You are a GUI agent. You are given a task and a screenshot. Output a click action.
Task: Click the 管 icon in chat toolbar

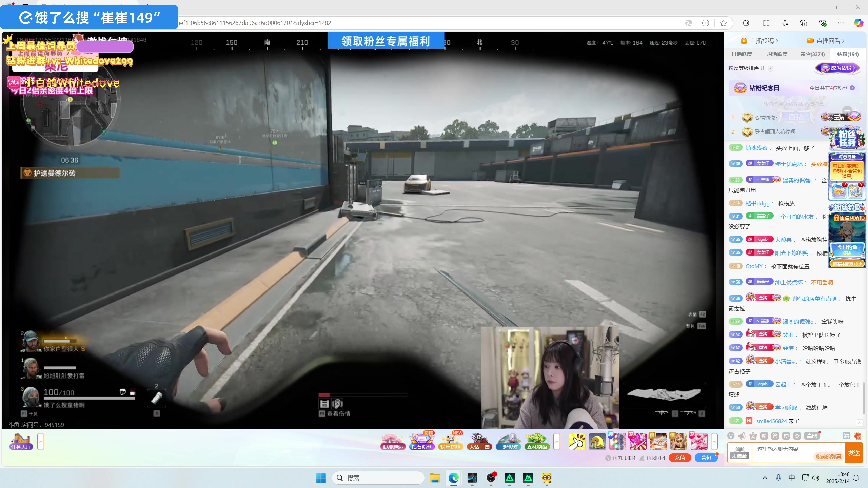(775, 436)
